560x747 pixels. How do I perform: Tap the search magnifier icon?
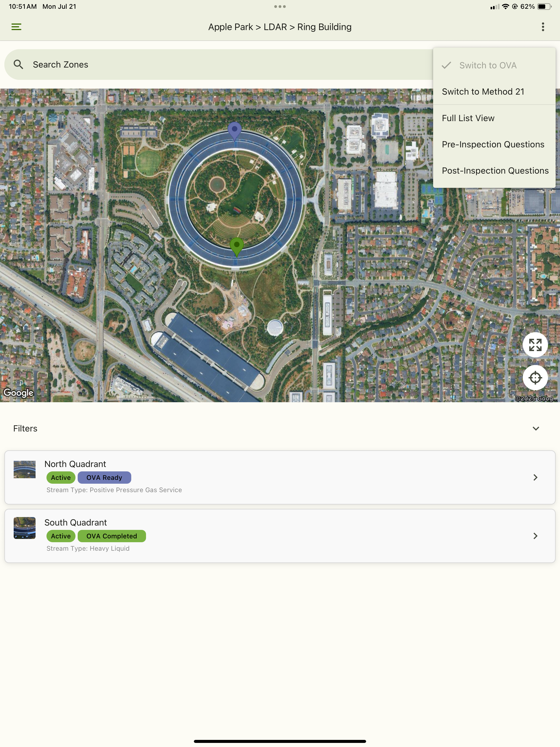19,65
